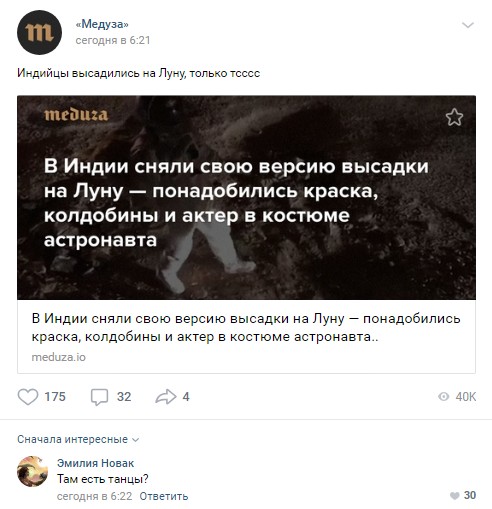This screenshot has width=492, height=509.
Task: Bookmark the article with star icon
Action: click(454, 117)
